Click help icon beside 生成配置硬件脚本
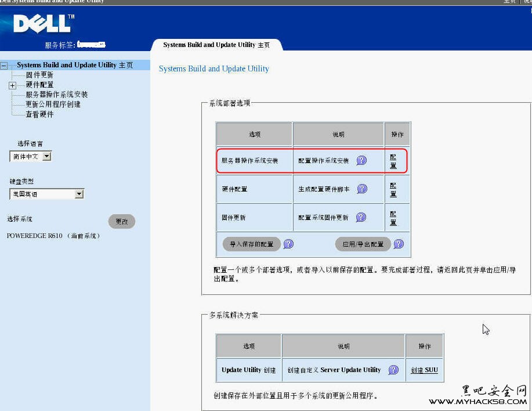Screen dimensions: 532x411 pos(362,189)
